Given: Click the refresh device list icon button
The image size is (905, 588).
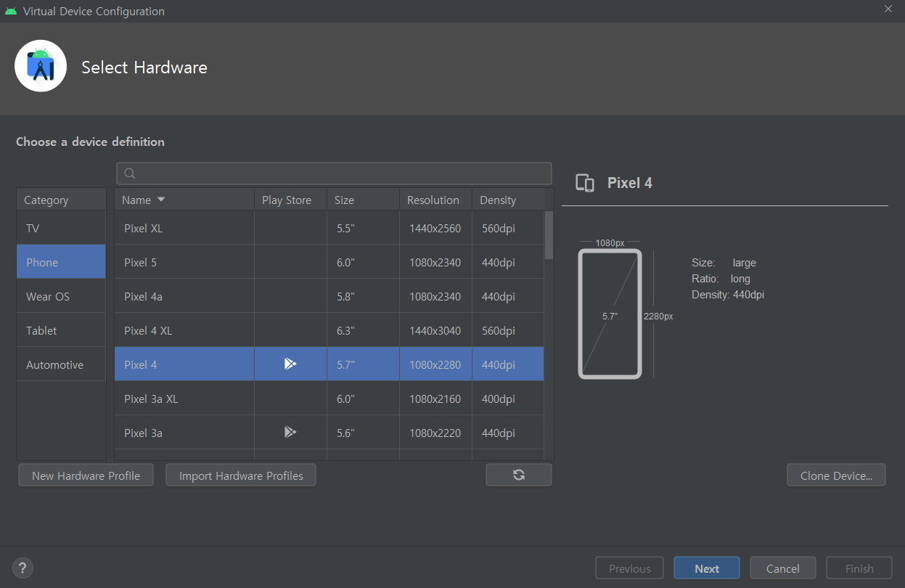Looking at the screenshot, I should click(x=519, y=475).
